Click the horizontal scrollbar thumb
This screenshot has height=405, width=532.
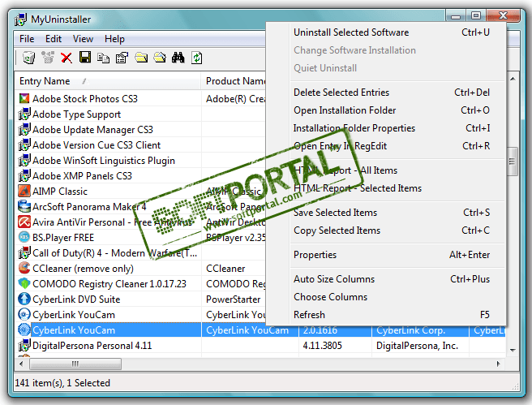(x=75, y=364)
